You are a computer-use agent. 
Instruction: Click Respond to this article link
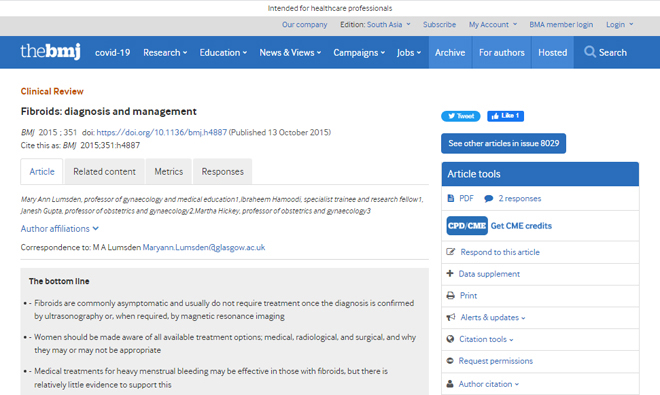pos(500,252)
